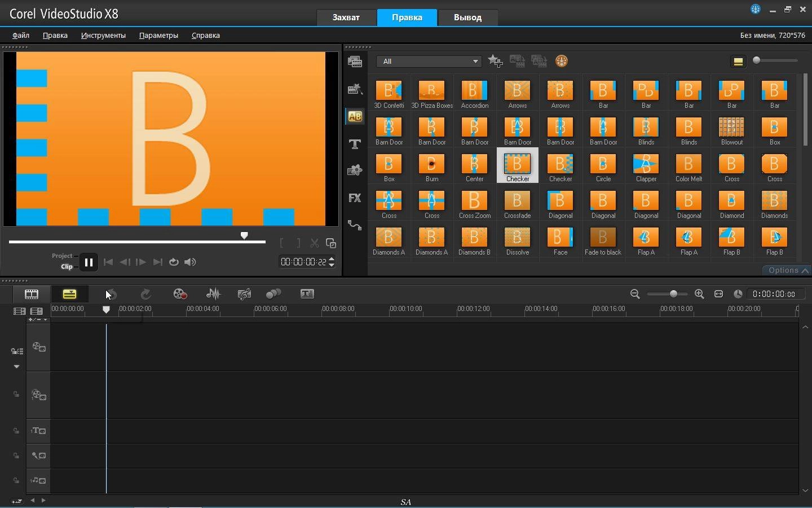This screenshot has height=508, width=812.
Task: Switch to Storyboard View
Action: (x=32, y=294)
